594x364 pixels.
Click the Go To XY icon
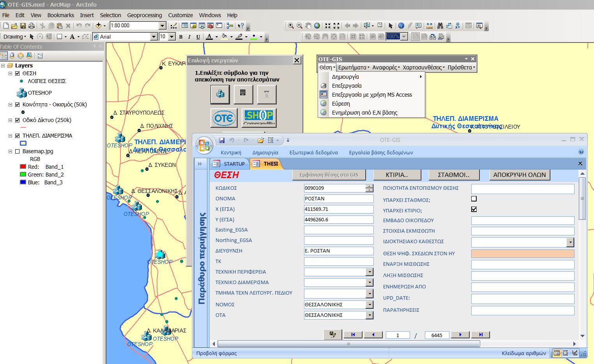pyautogui.click(x=458, y=26)
